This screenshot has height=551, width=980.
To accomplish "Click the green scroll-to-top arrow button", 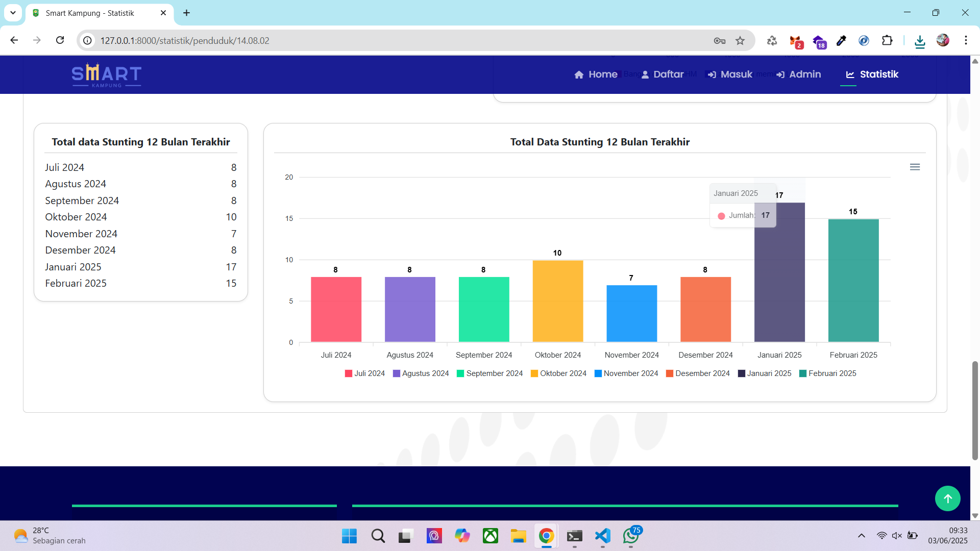I will pyautogui.click(x=947, y=498).
